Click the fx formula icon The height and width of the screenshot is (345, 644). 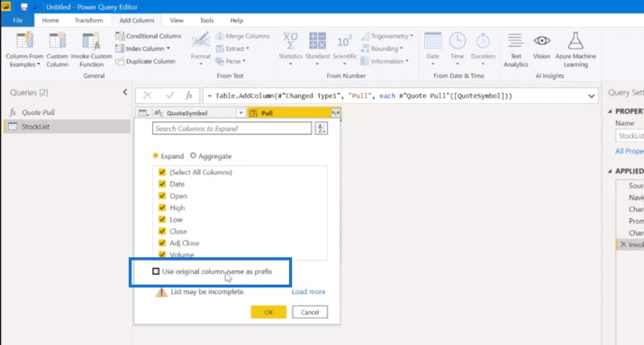(x=189, y=96)
